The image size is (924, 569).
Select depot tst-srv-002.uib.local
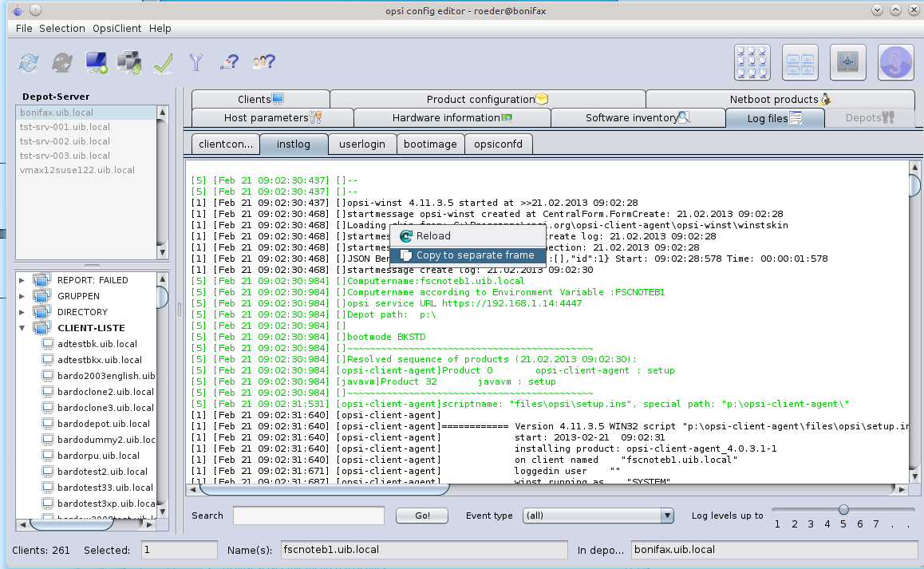86,141
